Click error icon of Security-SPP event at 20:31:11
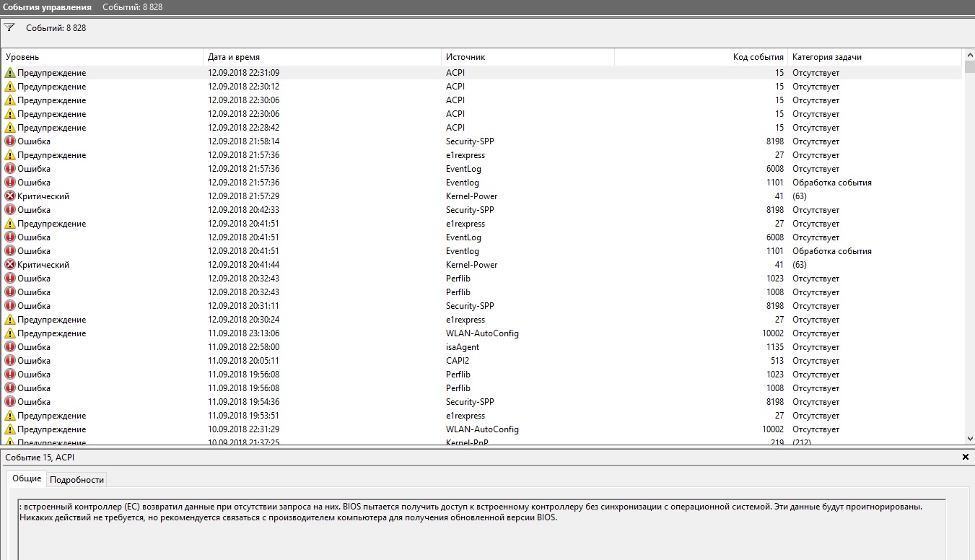975x560 pixels. click(x=10, y=306)
